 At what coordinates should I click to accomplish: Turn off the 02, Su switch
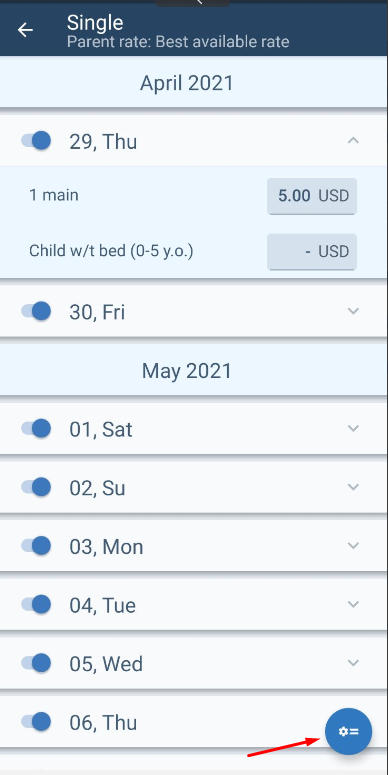coord(36,487)
